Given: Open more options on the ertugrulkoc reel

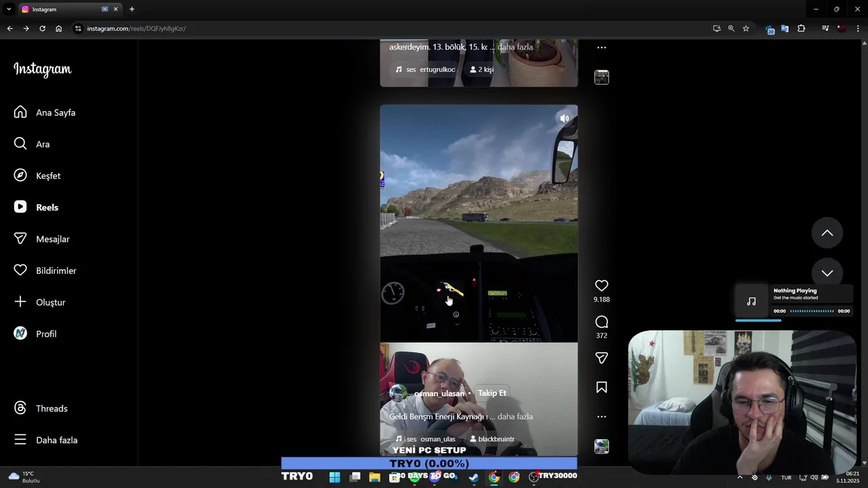Looking at the screenshot, I should point(601,47).
